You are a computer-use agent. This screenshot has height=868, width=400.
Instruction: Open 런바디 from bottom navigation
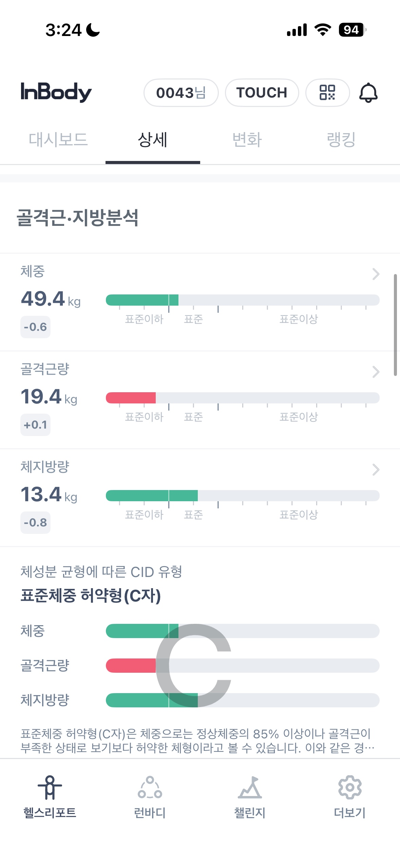[150, 787]
